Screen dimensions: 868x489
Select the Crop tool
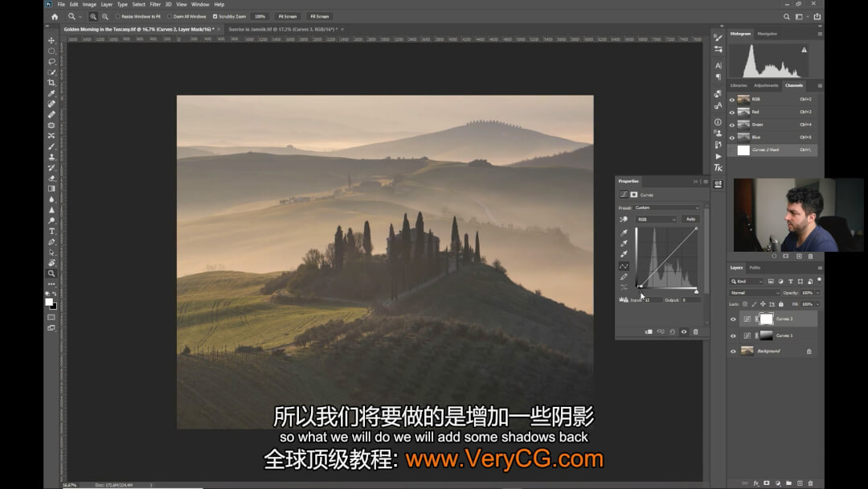pos(51,83)
